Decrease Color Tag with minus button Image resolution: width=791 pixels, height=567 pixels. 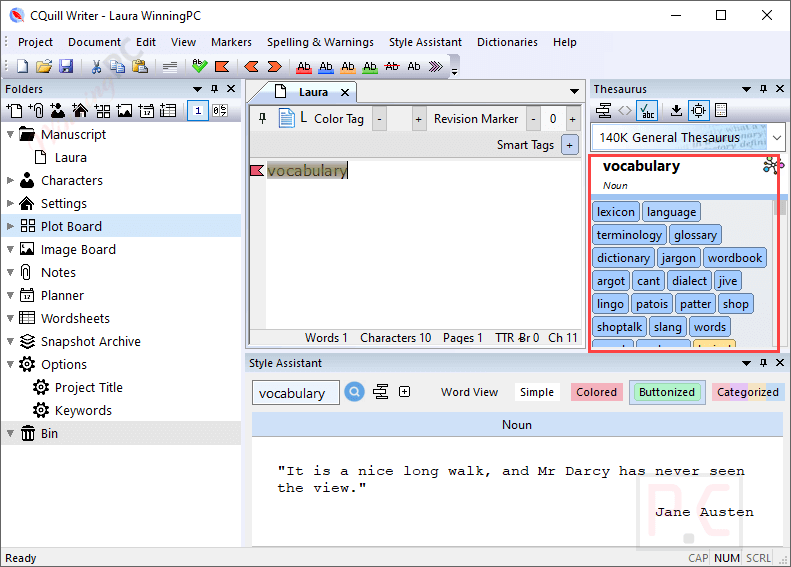point(379,119)
